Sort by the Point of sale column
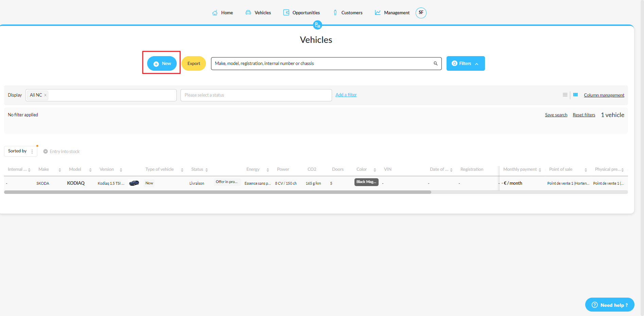The height and width of the screenshot is (316, 644). [x=586, y=170]
